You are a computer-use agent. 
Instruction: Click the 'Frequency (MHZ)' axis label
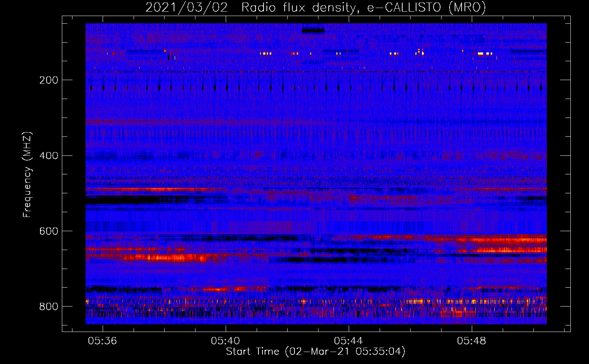(27, 174)
